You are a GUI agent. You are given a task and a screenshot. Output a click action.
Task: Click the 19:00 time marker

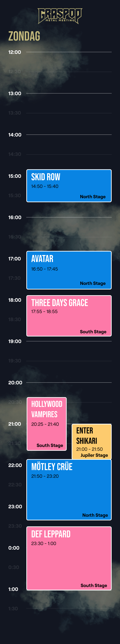[x=15, y=341]
